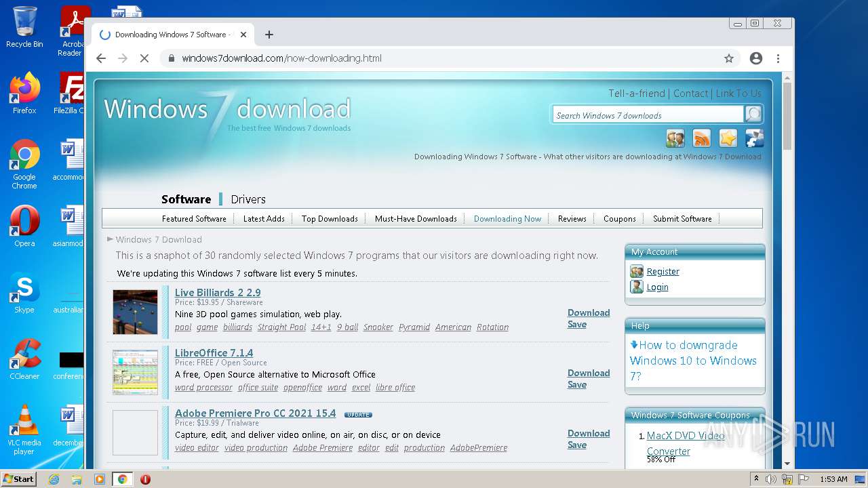Click the scrollbar down arrow
The width and height of the screenshot is (868, 488).
click(x=787, y=464)
